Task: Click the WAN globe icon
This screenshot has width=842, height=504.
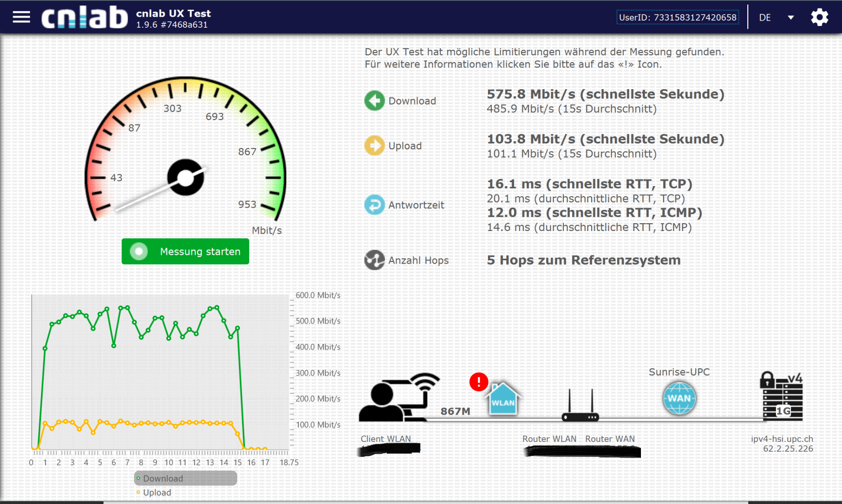Action: (679, 398)
